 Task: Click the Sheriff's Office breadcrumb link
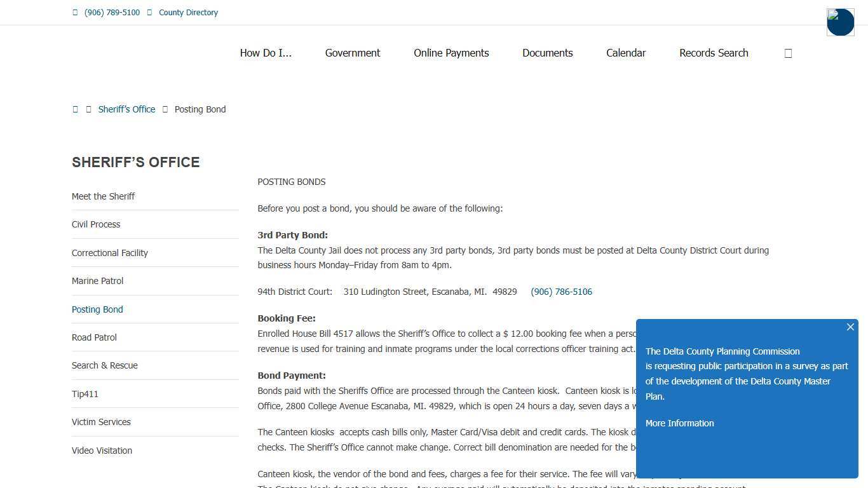(126, 109)
